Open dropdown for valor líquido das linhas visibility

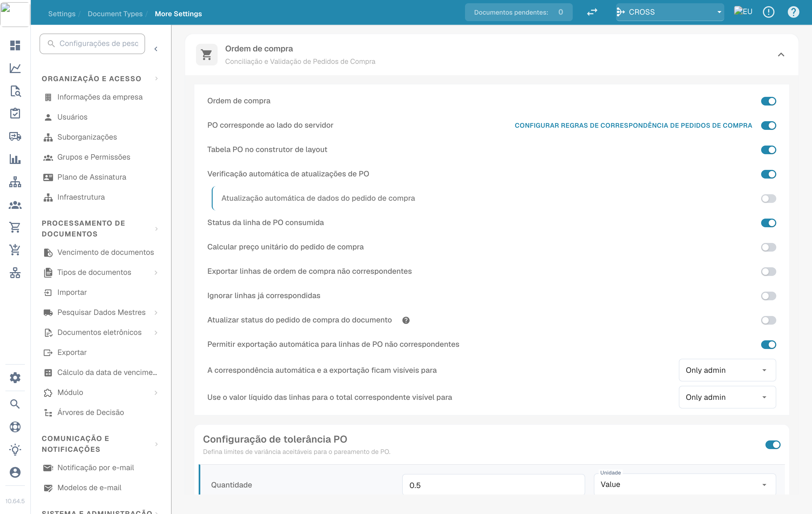[727, 397]
